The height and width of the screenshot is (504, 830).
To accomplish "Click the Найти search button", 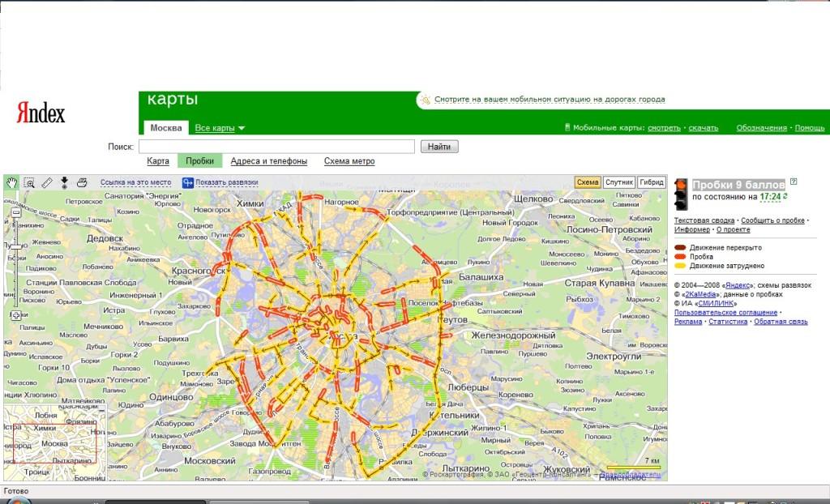I will pyautogui.click(x=439, y=147).
